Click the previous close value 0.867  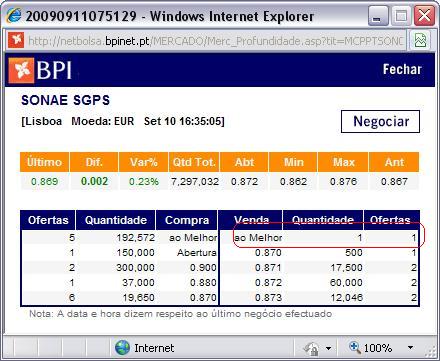coord(394,182)
